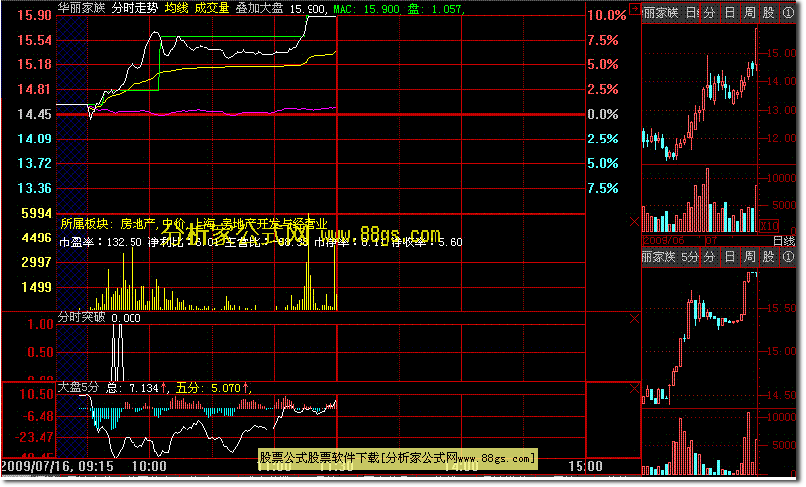The image size is (806, 487).
Task: Switch upper side chart to 分 view
Action: [x=710, y=13]
